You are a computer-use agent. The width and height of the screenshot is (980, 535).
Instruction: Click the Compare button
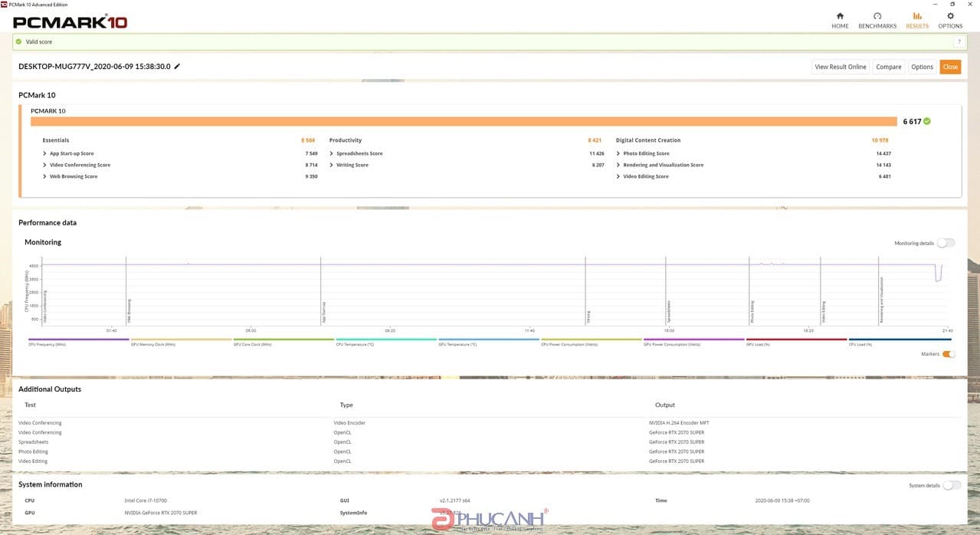(x=889, y=67)
